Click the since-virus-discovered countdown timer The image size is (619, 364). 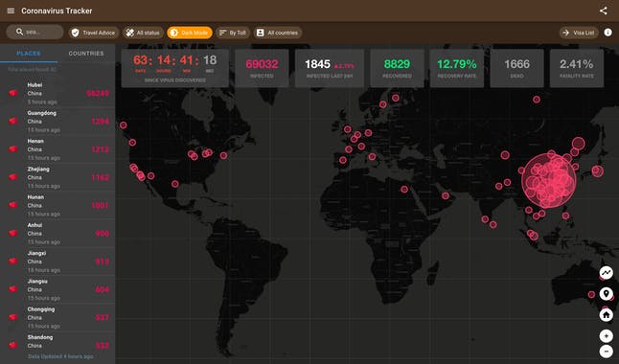click(175, 68)
